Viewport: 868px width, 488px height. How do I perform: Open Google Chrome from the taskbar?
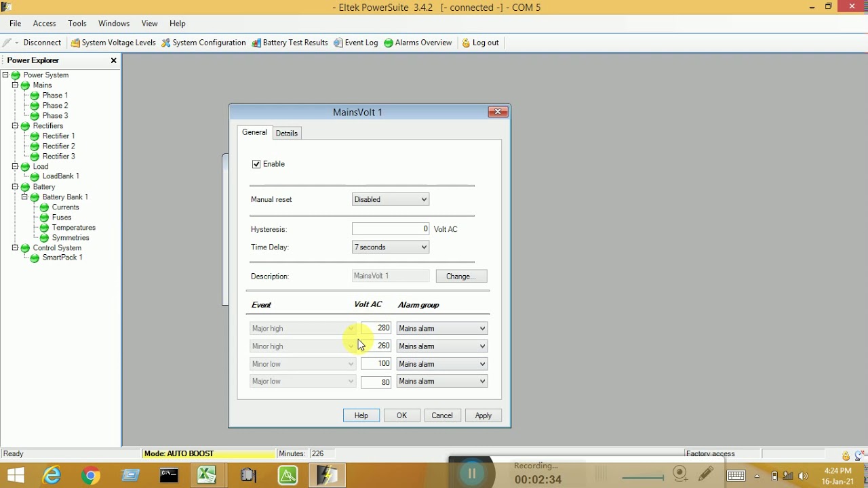point(91,475)
